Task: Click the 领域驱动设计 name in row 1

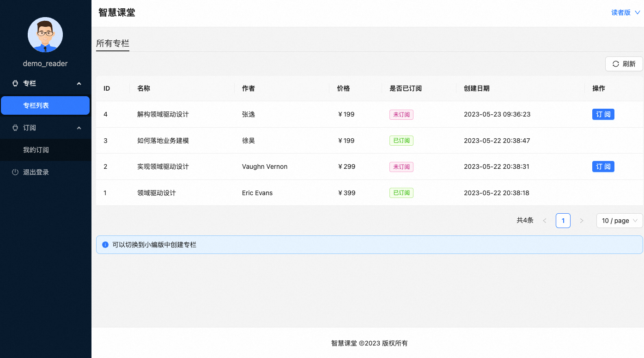Action: (157, 193)
